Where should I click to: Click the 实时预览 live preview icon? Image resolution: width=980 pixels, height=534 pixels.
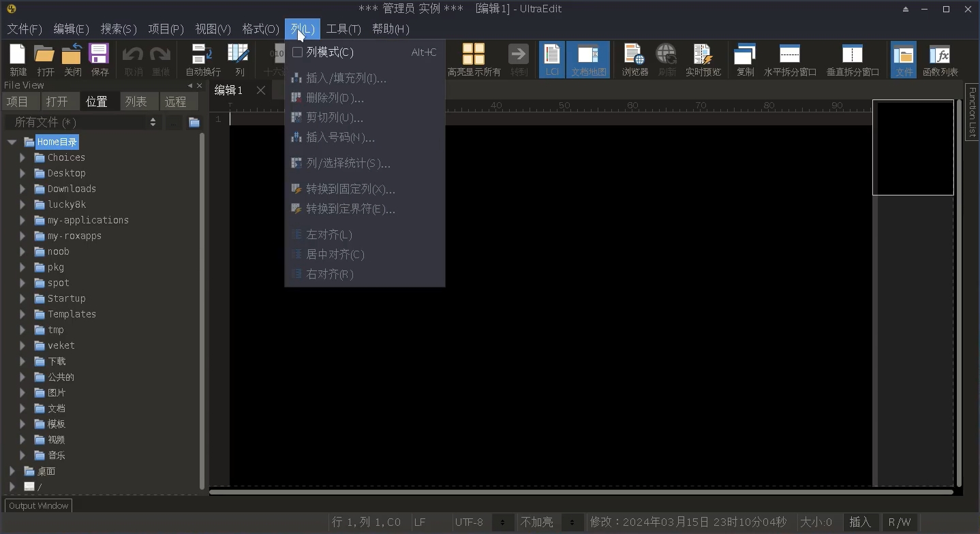pyautogui.click(x=703, y=59)
